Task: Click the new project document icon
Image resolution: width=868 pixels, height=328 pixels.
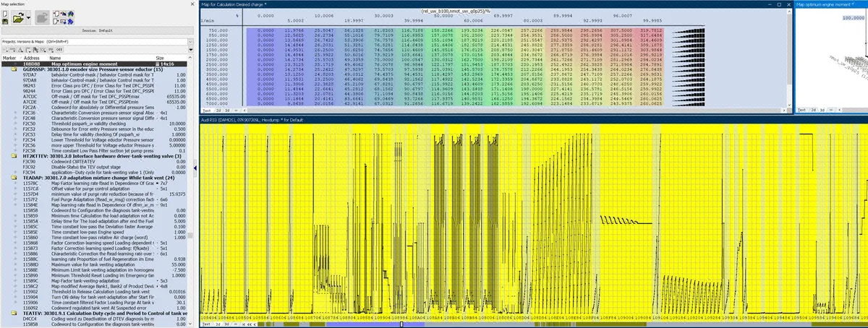Action: point(5,14)
